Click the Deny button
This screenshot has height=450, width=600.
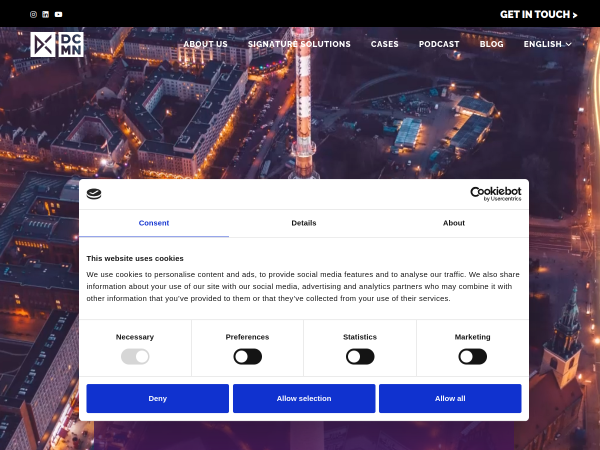click(x=158, y=398)
